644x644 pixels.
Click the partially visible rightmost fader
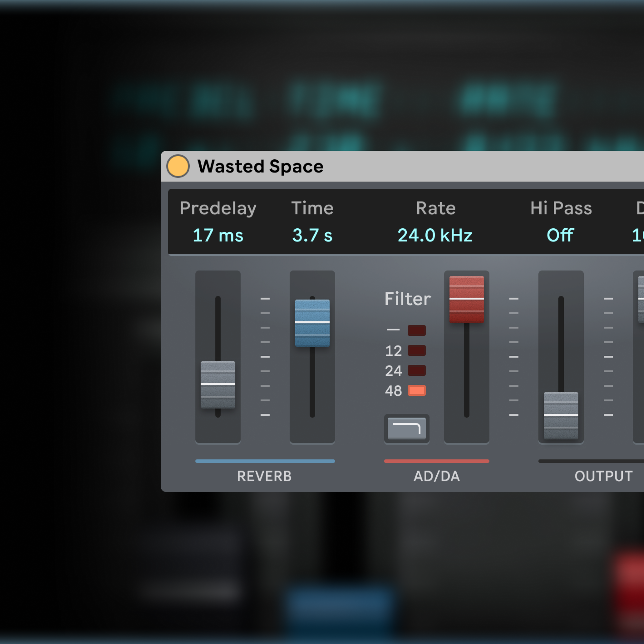[641, 299]
